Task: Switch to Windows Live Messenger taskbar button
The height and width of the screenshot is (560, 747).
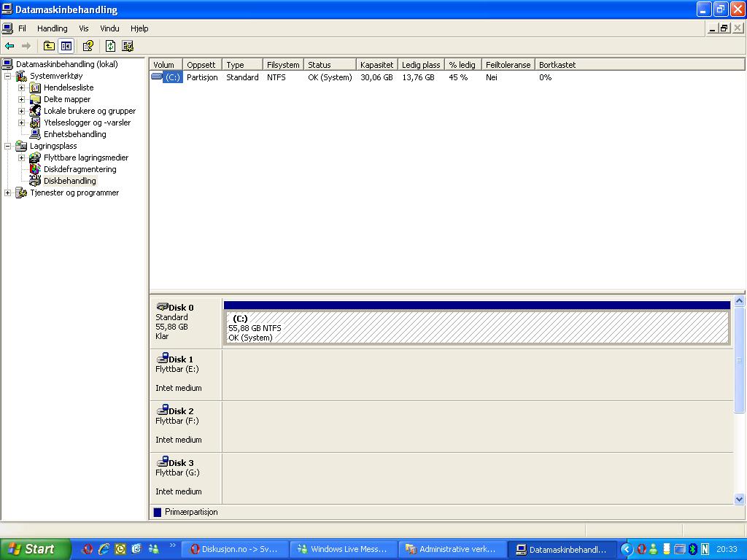Action: click(x=344, y=550)
